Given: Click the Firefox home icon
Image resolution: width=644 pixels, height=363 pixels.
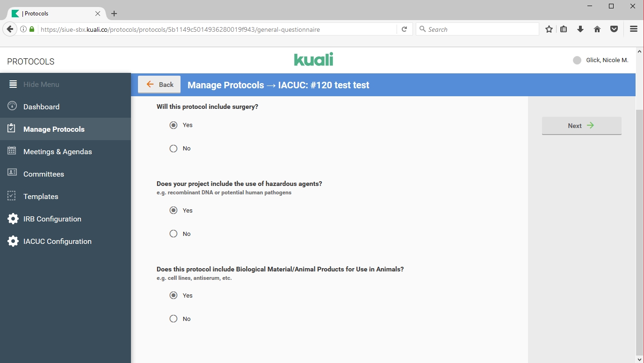Looking at the screenshot, I should tap(597, 29).
